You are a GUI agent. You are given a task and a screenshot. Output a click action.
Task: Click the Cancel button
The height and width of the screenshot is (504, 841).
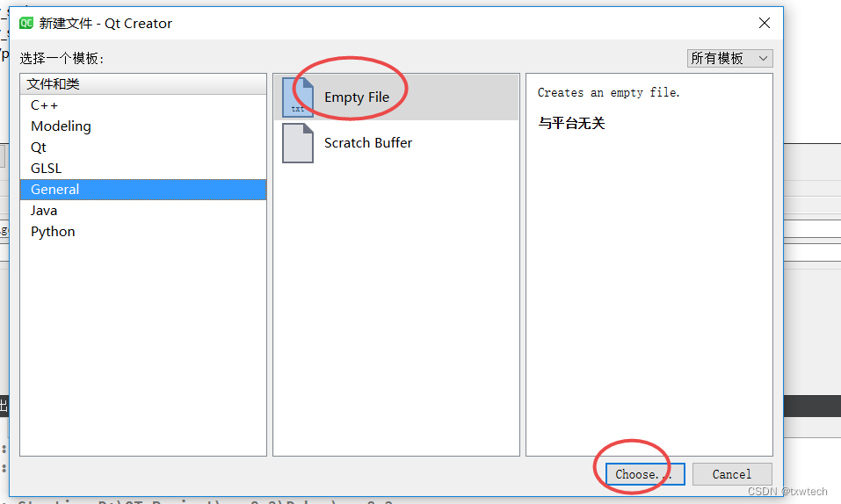click(x=732, y=474)
